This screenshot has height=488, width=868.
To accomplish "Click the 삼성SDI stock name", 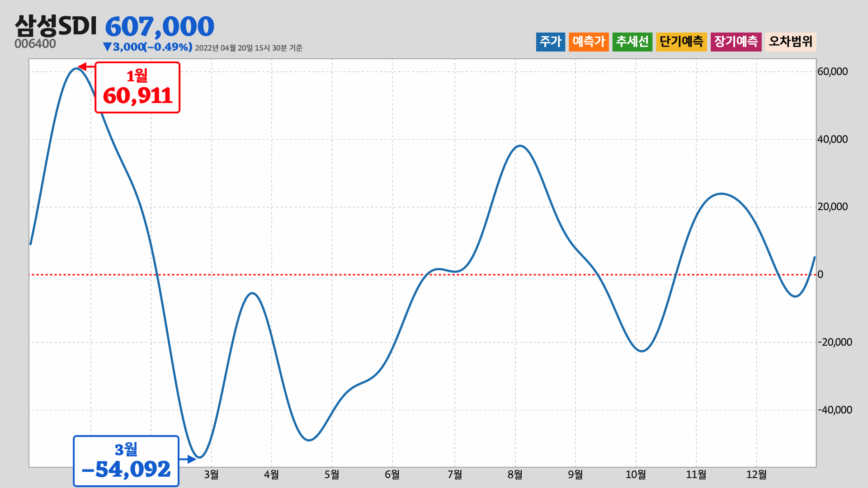I will [56, 26].
